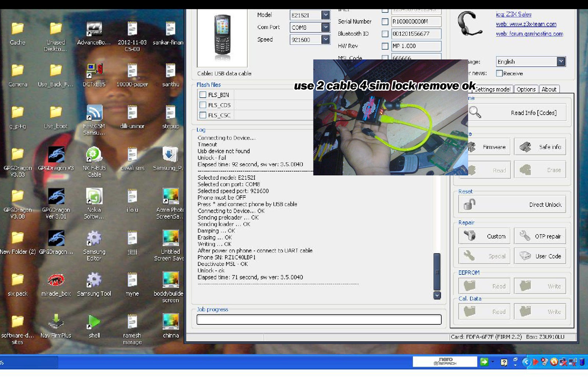Viewport: 588px width, 392px height.
Task: Switch to the Settings model tab
Action: point(492,89)
